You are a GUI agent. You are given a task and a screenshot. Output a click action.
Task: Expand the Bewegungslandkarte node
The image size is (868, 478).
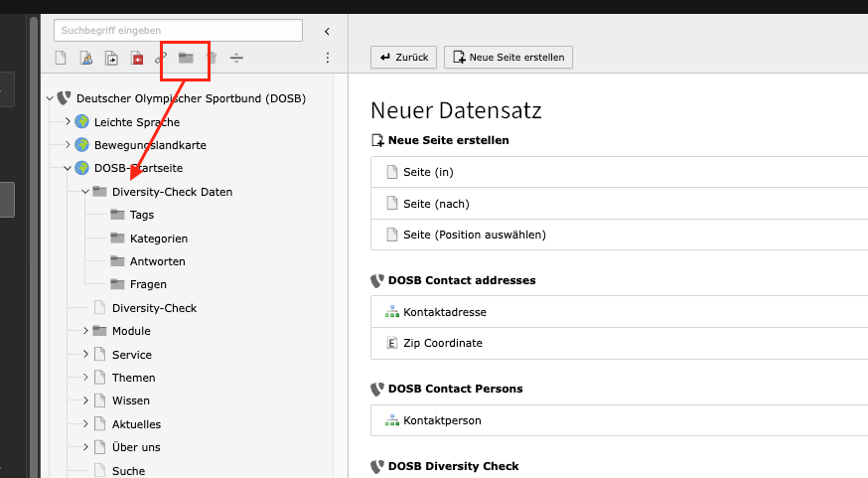(x=68, y=144)
